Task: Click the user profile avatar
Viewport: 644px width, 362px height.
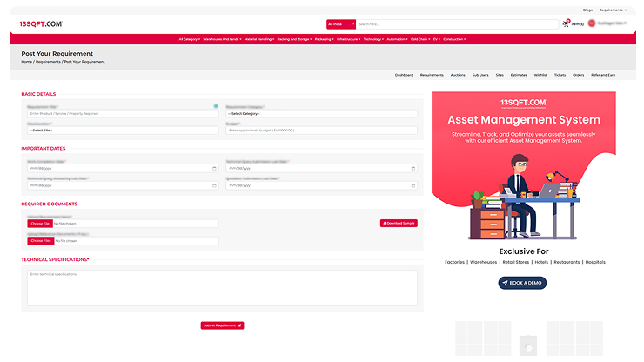Action: [592, 23]
